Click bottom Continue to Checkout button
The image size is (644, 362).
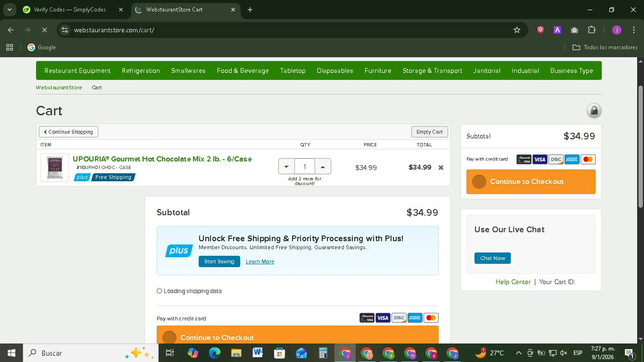coord(298,335)
